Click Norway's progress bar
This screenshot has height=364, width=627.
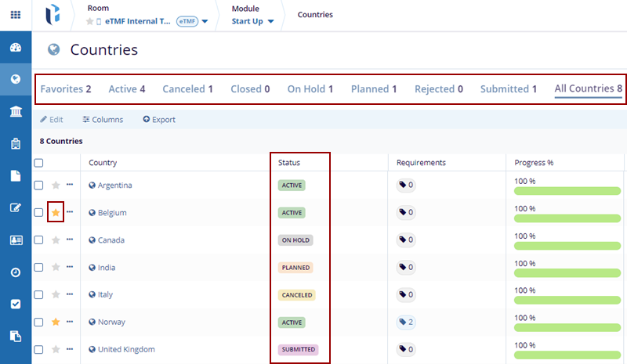(567, 328)
